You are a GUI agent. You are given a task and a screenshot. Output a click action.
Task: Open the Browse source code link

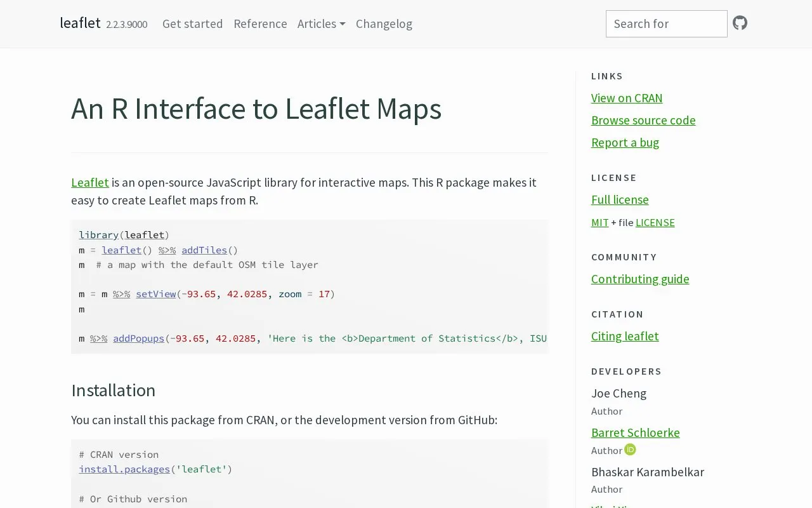(643, 120)
